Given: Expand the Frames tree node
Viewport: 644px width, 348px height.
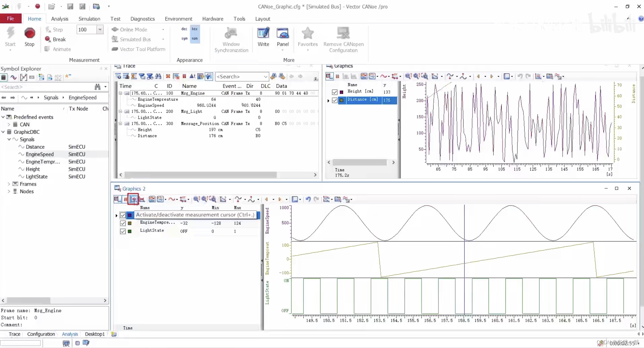Looking at the screenshot, I should click(9, 184).
